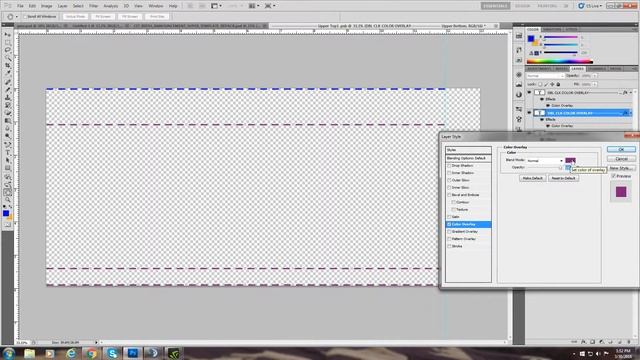Open the Layers panel Fill dropdown arrow
640x360 pixels.
pos(595,84)
